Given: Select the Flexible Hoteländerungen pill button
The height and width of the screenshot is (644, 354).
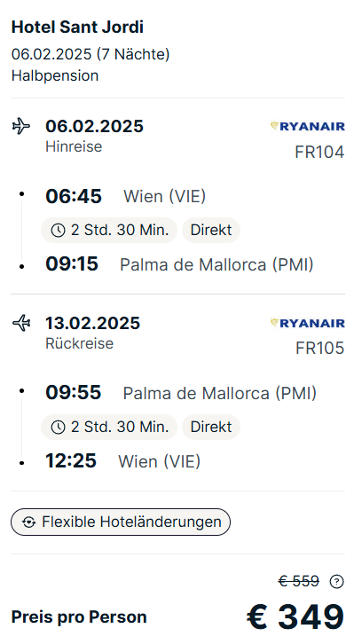Looking at the screenshot, I should 121,522.
